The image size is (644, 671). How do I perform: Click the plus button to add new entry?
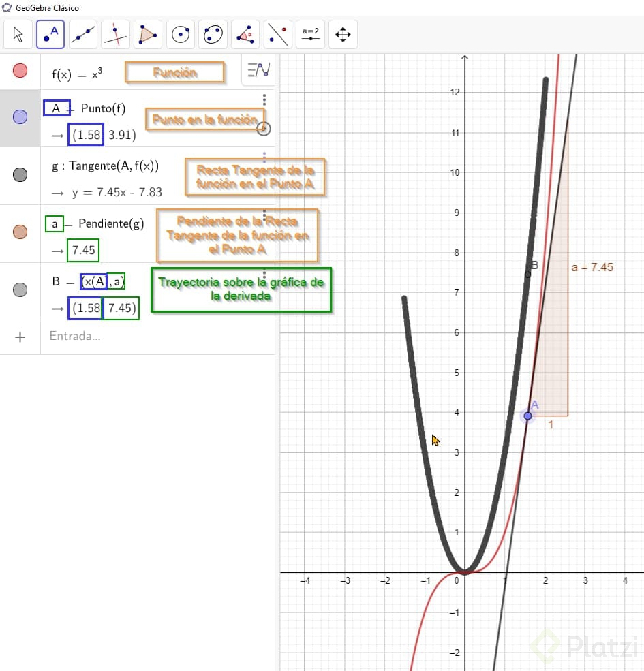click(x=19, y=336)
